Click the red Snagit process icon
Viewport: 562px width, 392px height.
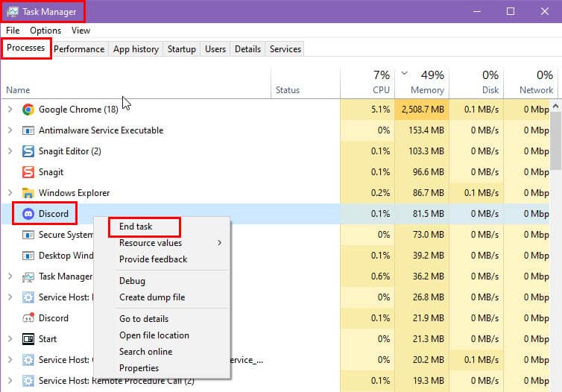coord(28,172)
